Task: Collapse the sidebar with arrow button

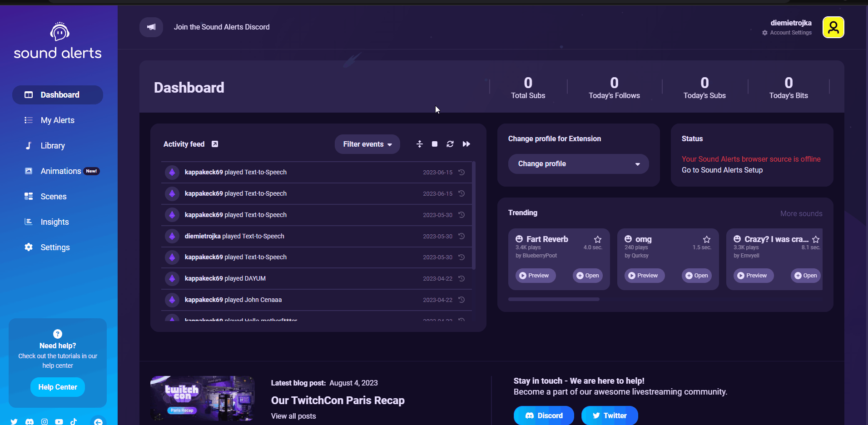Action: (x=98, y=421)
